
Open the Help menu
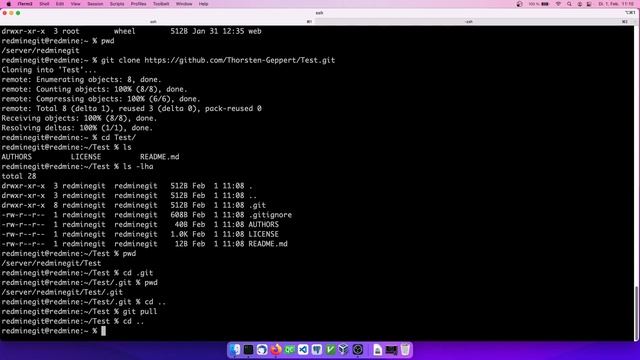203,4
